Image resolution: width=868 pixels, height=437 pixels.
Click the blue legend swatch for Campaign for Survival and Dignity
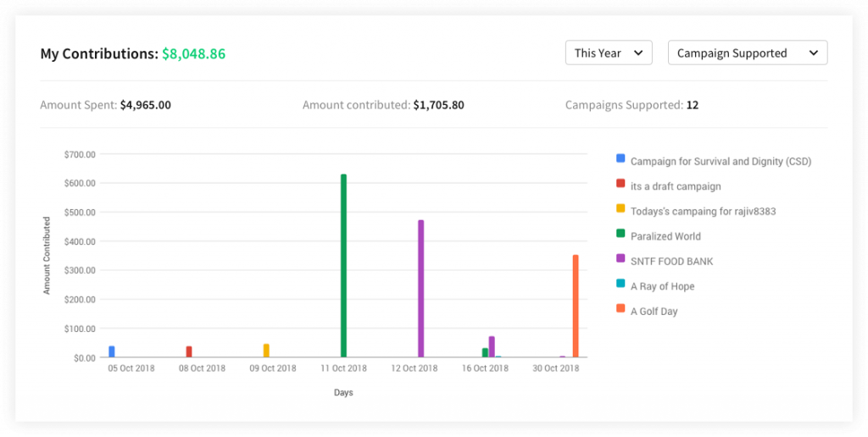pyautogui.click(x=620, y=158)
